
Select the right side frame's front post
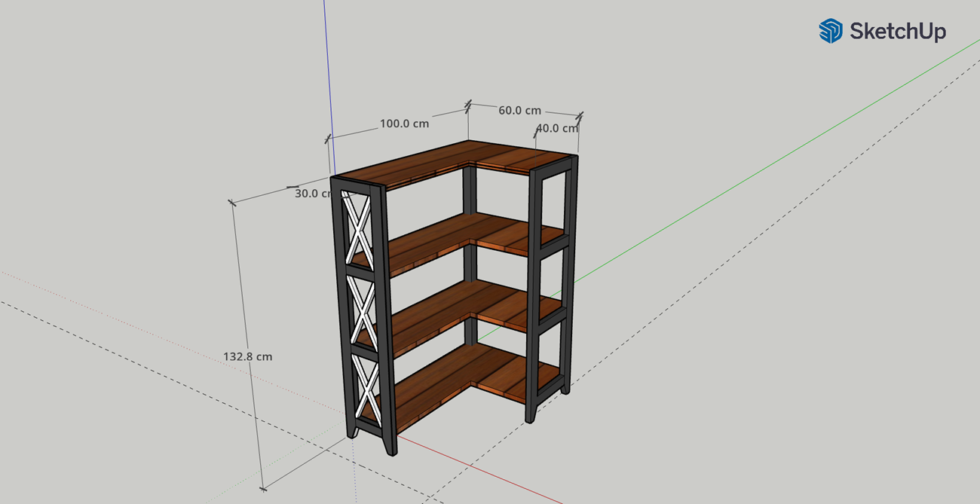point(536,294)
